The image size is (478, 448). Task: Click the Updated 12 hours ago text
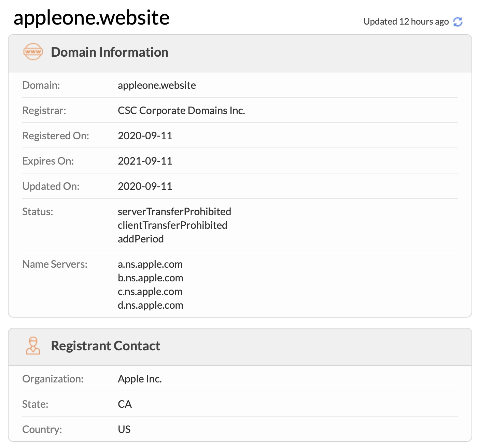click(406, 22)
